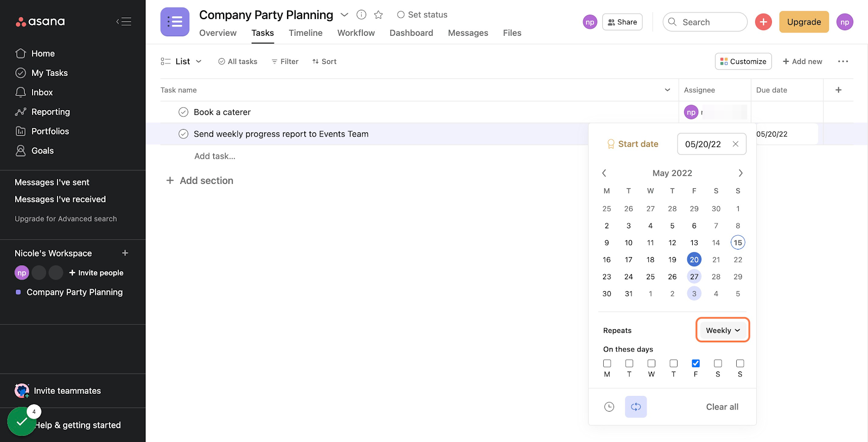Show project info via the circled i icon
The height and width of the screenshot is (442, 868).
tap(361, 15)
